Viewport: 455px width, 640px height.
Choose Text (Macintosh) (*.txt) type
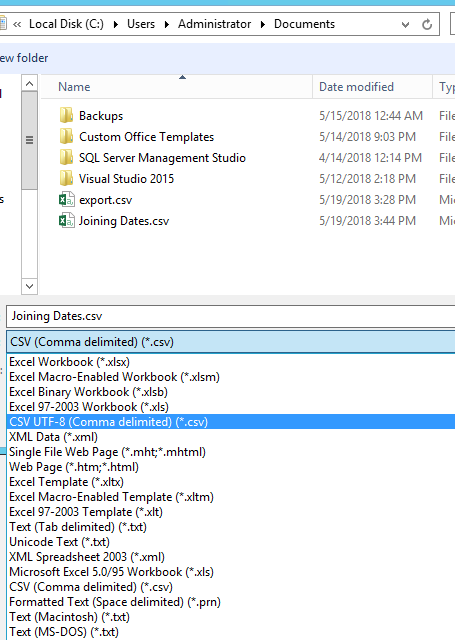(x=231, y=617)
